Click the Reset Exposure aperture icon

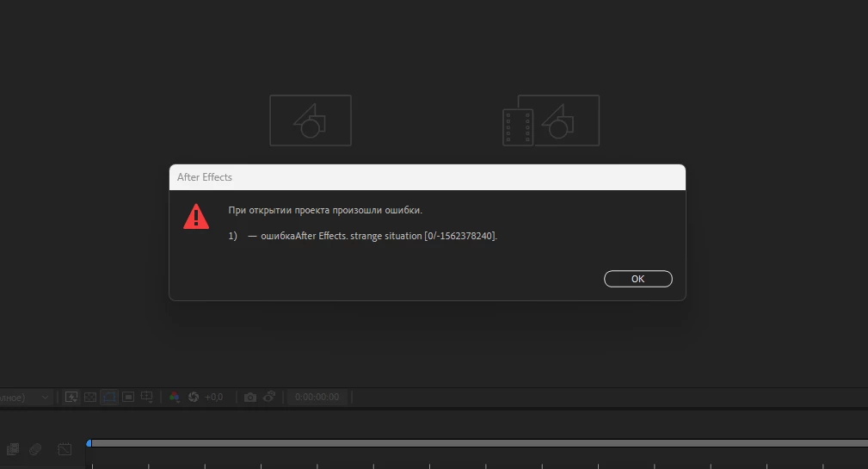click(x=194, y=397)
